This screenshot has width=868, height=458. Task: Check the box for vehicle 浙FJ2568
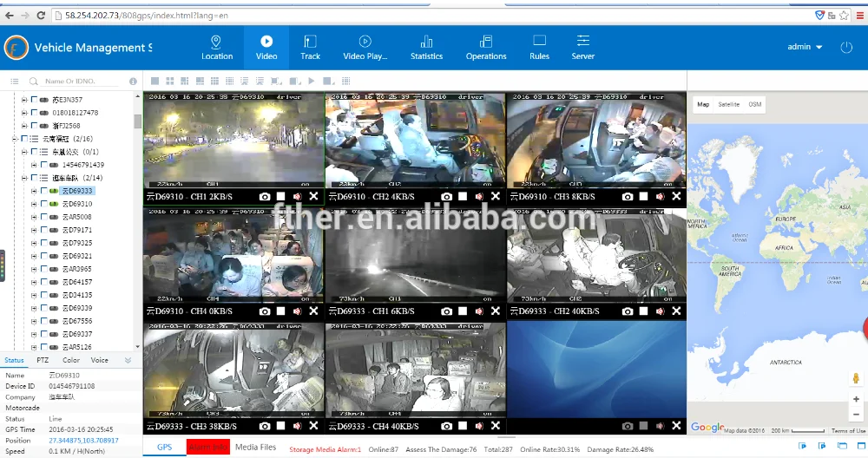point(34,126)
